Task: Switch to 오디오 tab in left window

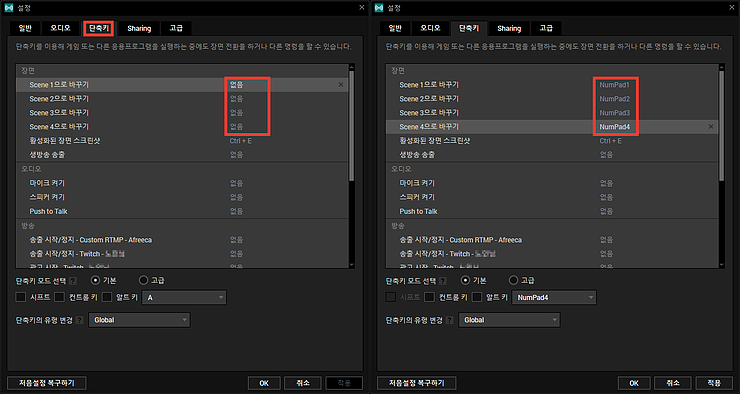Action: [x=60, y=28]
